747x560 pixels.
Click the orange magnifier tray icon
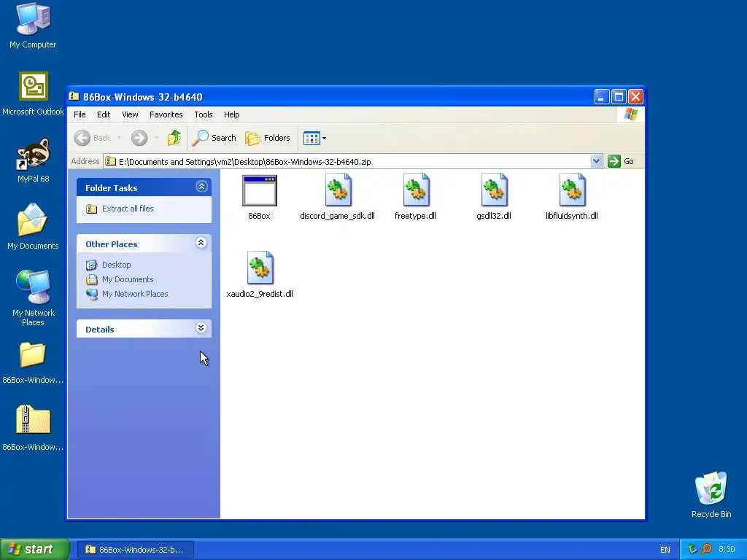point(706,550)
